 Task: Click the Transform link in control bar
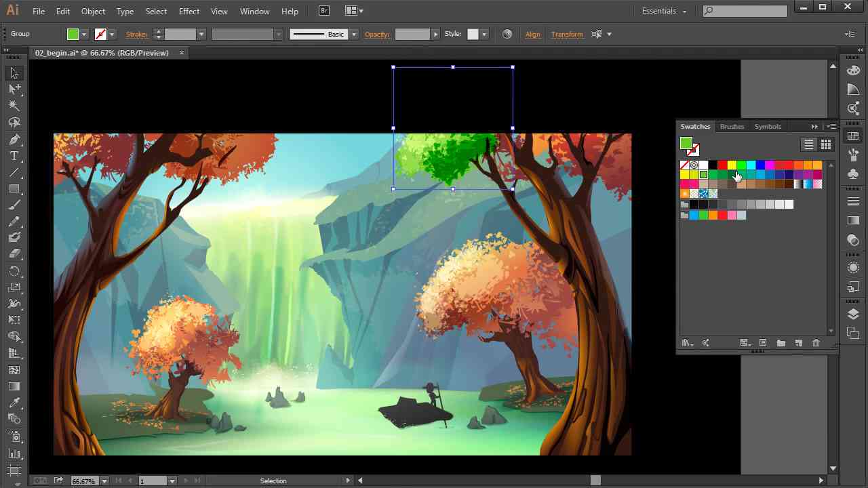567,35
